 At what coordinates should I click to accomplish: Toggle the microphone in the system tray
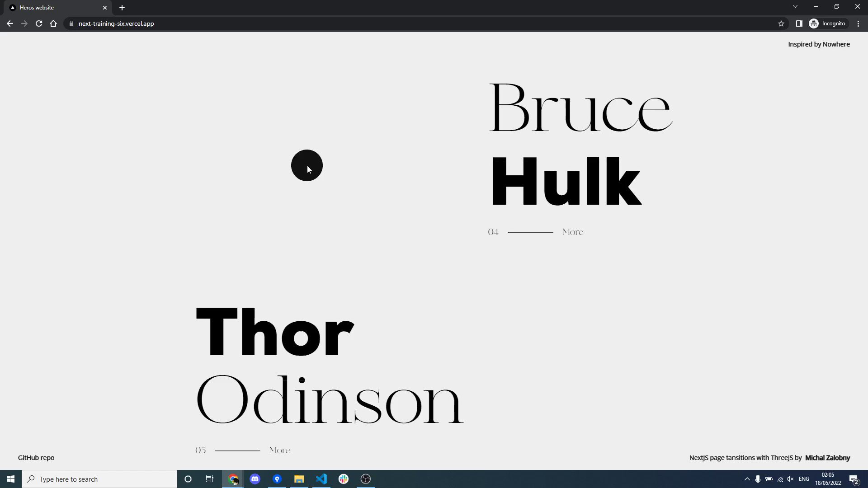click(x=758, y=479)
